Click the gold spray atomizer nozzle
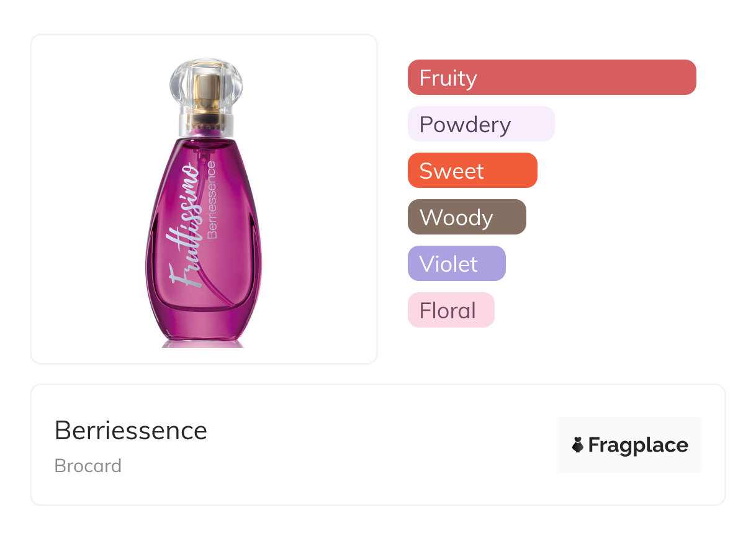Screen dimensions: 756x536 click(207, 96)
